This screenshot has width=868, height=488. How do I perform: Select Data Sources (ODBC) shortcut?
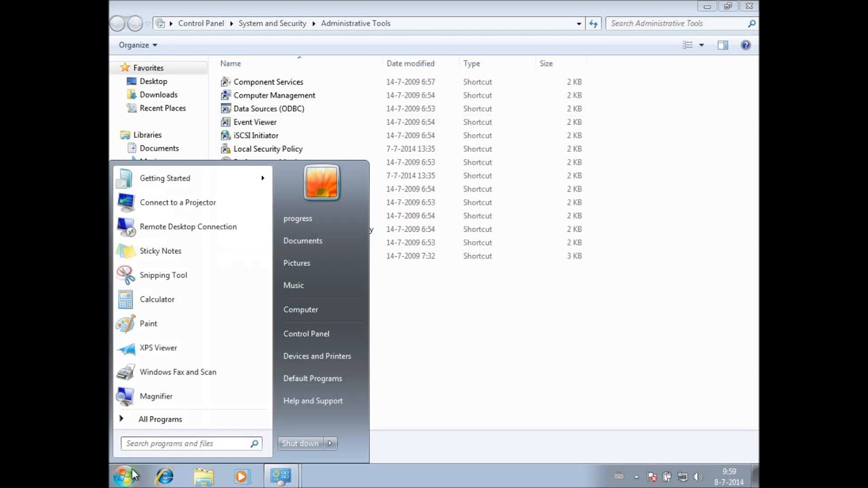click(x=262, y=108)
